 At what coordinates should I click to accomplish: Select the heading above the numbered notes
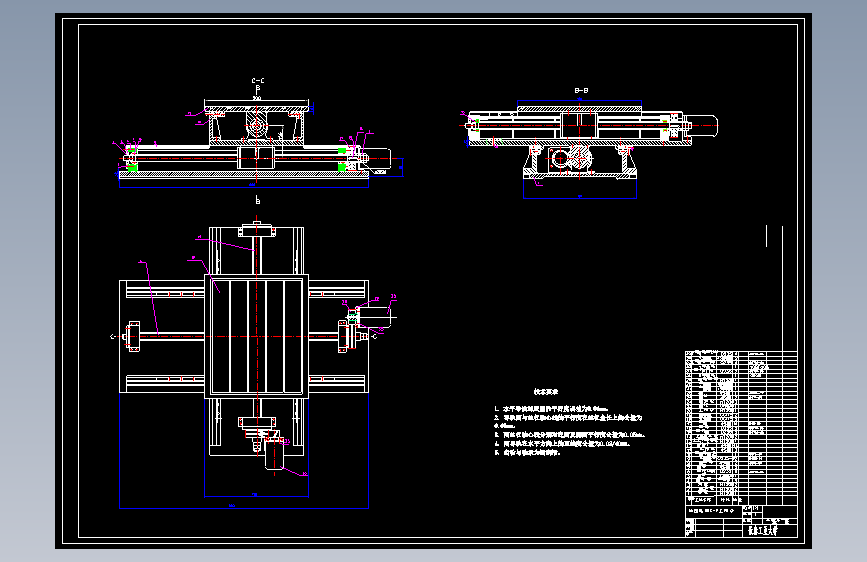pyautogui.click(x=546, y=392)
